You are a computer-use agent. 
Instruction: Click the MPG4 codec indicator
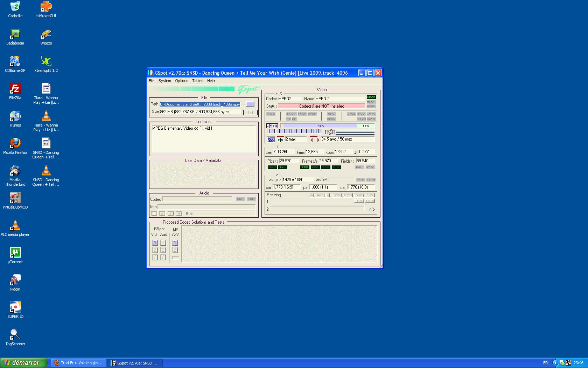pyautogui.click(x=371, y=102)
